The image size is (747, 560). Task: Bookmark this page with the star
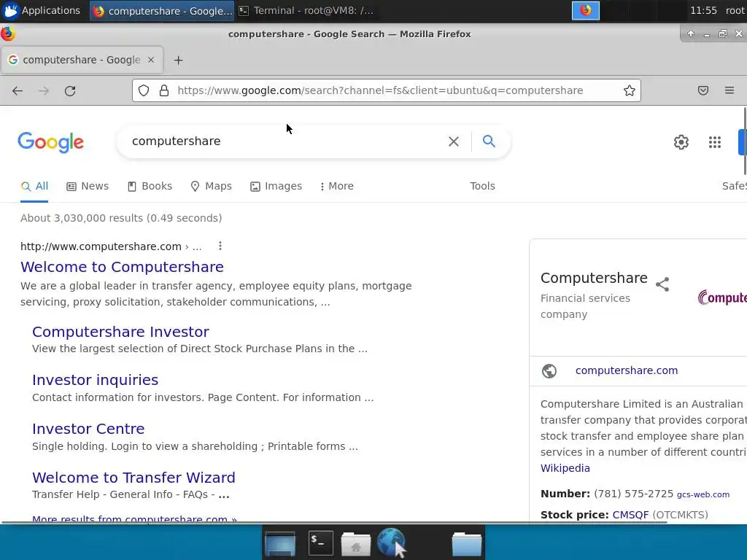point(630,90)
